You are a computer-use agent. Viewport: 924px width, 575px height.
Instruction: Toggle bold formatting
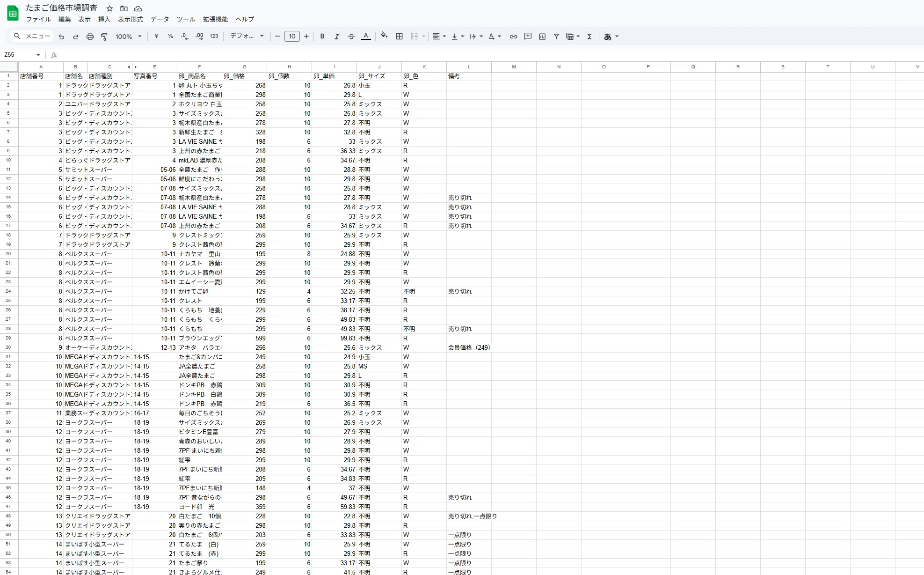[x=322, y=37]
